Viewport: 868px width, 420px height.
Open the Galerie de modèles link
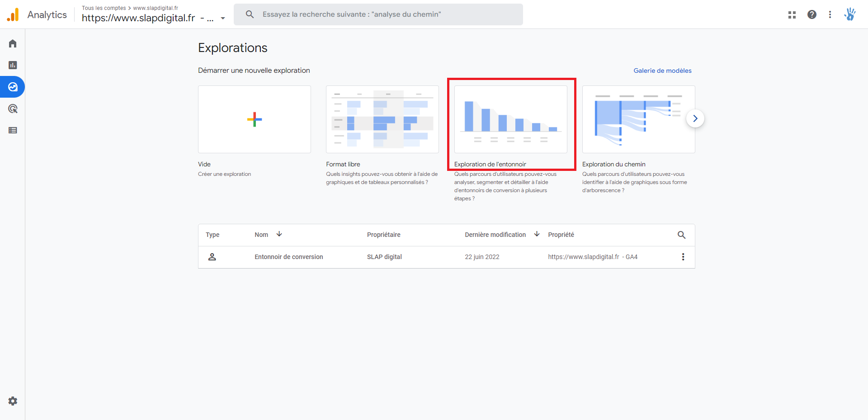tap(662, 71)
